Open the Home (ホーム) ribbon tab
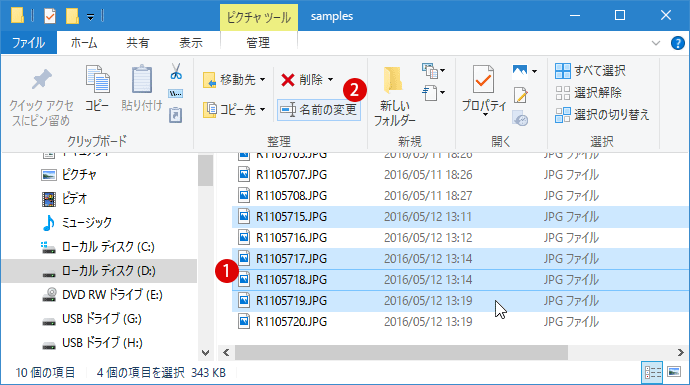 pos(84,43)
